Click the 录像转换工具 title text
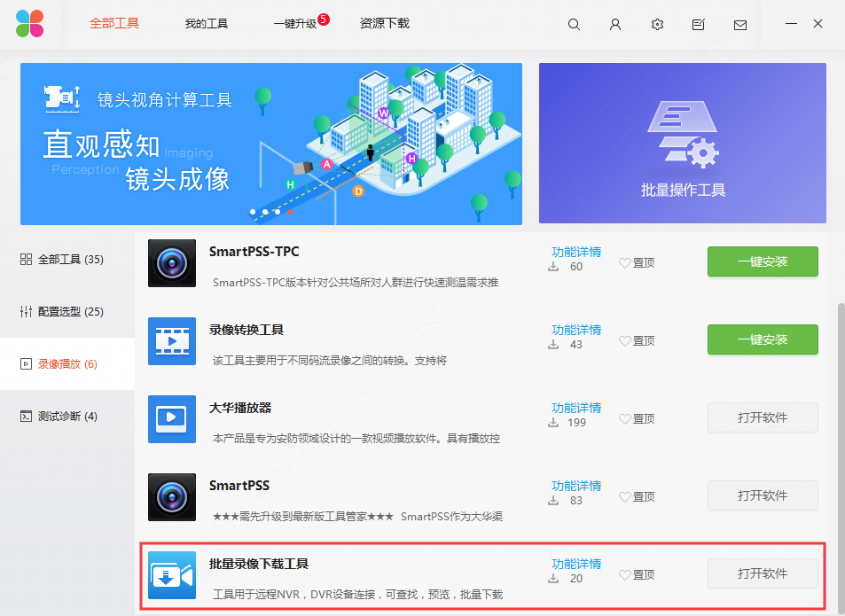 coord(246,330)
